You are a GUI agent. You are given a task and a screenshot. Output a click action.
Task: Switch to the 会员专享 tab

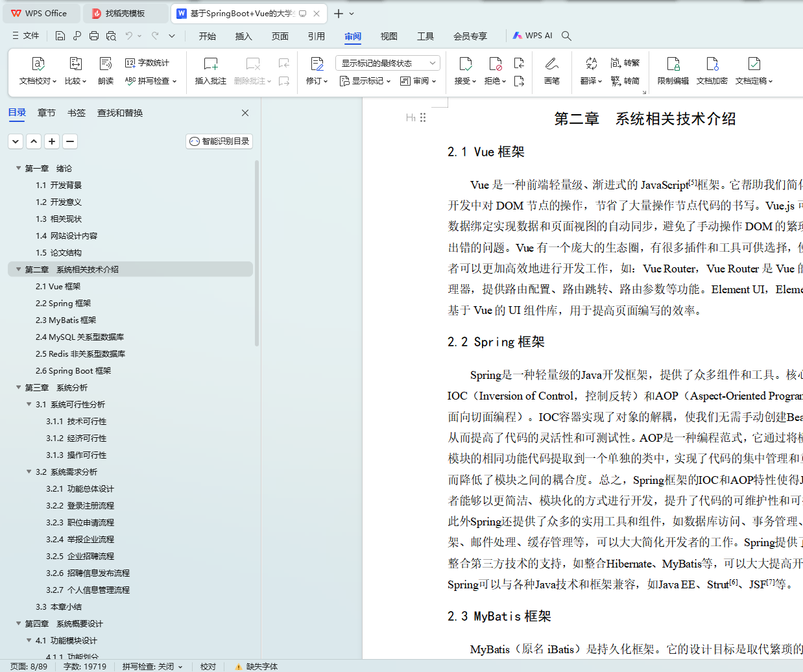[x=470, y=36]
